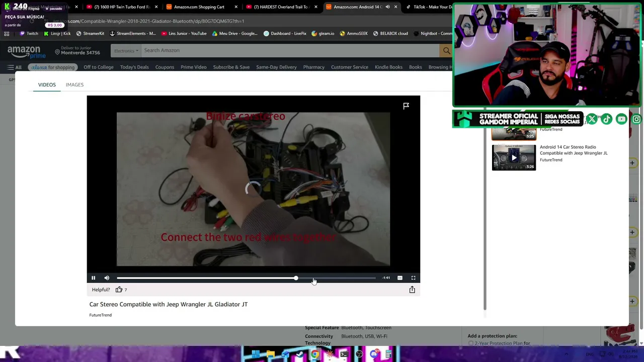
Task: Click FutureTrend seller name under video title
Action: point(100,315)
